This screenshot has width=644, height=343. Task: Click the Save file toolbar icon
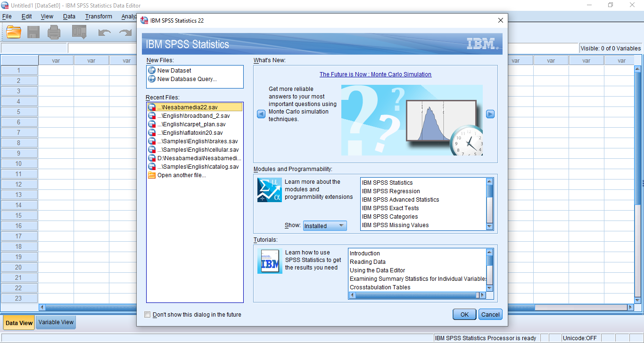[x=33, y=32]
